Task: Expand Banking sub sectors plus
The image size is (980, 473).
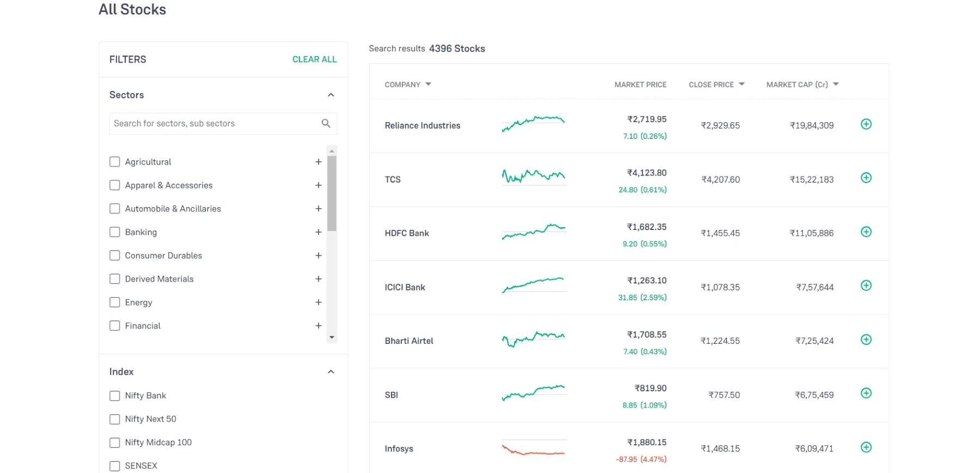Action: (318, 232)
